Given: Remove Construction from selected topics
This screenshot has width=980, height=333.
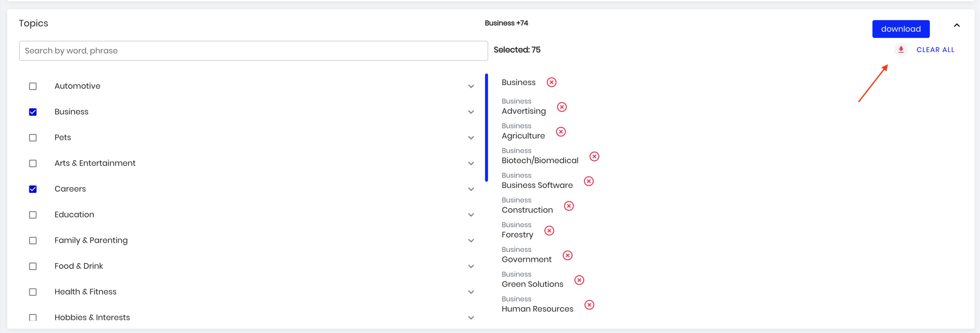Looking at the screenshot, I should click(x=569, y=206).
